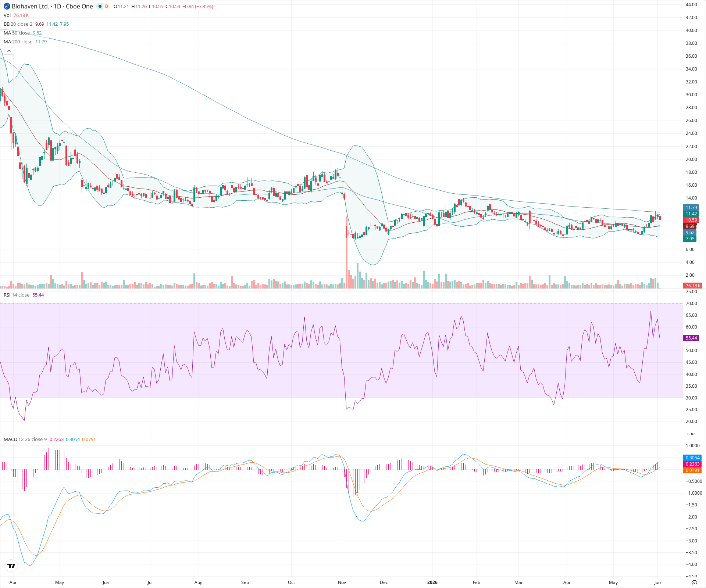The width and height of the screenshot is (706, 588).
Task: Click the 45.00 tick on the RSI scale
Action: 691,362
